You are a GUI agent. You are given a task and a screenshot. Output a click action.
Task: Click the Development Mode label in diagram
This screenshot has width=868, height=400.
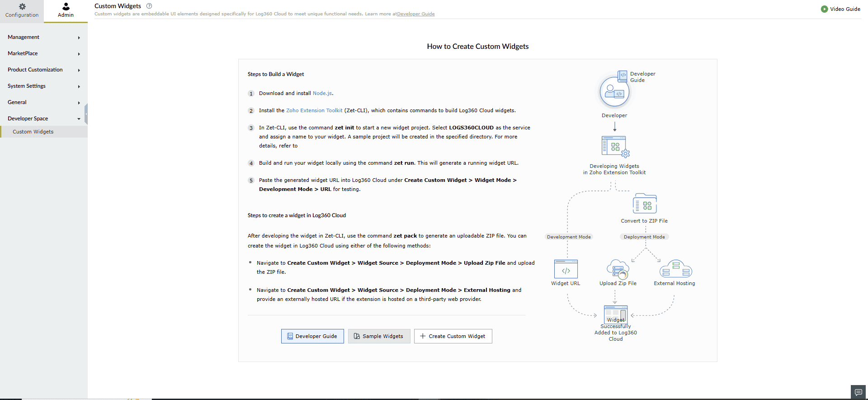pyautogui.click(x=569, y=237)
